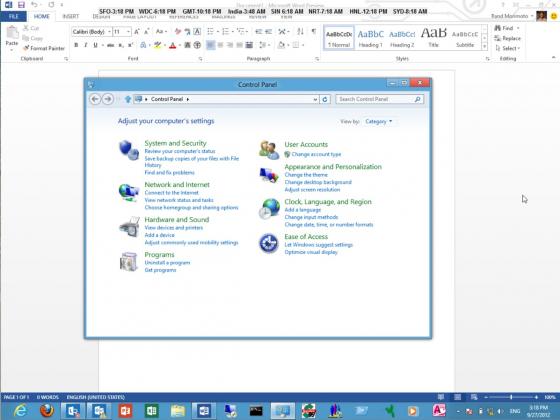Image resolution: width=560 pixels, height=420 pixels.
Task: Click Replace in Editing group
Action: (x=508, y=38)
